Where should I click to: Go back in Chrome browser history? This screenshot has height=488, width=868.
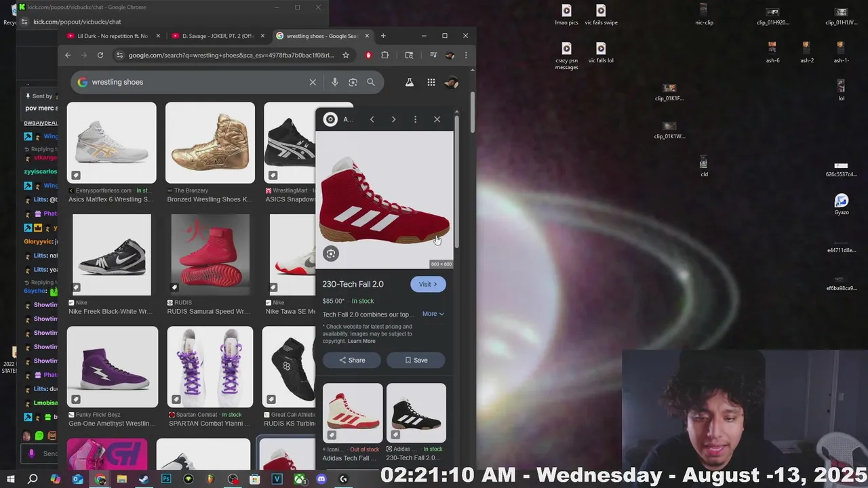pos(68,55)
